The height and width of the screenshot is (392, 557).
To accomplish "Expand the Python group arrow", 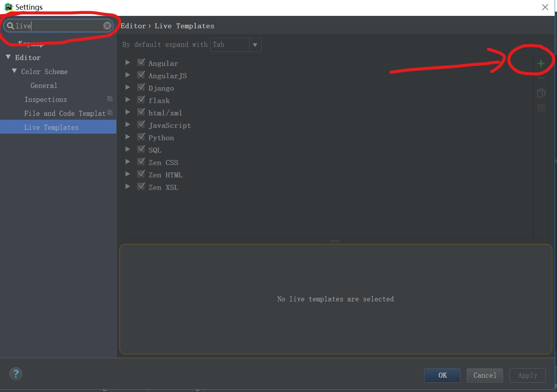I will click(x=128, y=137).
